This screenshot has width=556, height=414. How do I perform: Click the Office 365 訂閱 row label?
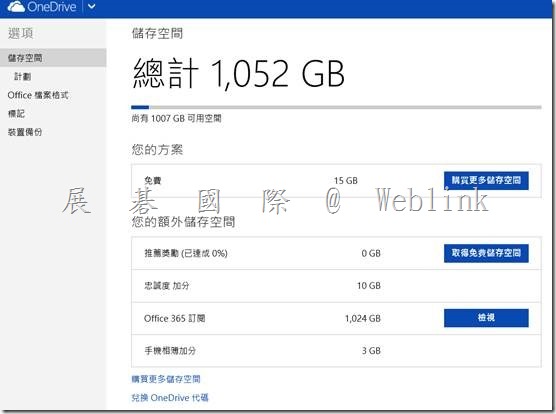coord(174,318)
